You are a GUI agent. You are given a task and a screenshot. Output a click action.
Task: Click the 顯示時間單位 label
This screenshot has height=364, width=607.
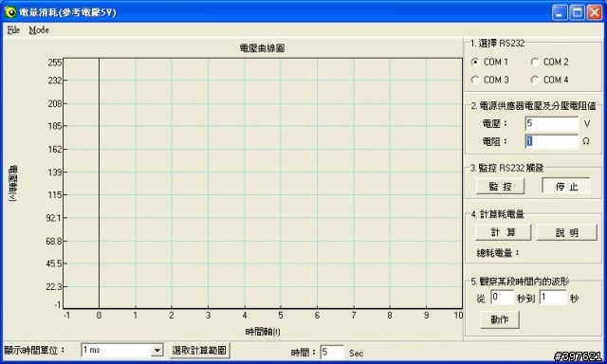tap(34, 350)
